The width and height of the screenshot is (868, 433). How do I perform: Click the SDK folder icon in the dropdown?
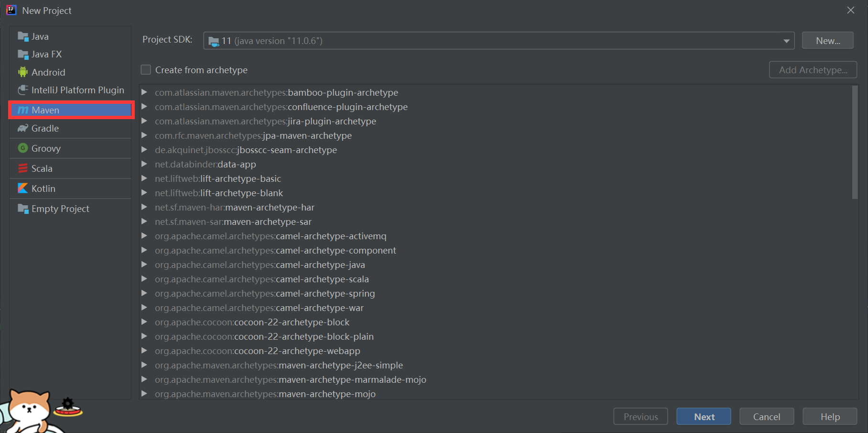point(214,41)
